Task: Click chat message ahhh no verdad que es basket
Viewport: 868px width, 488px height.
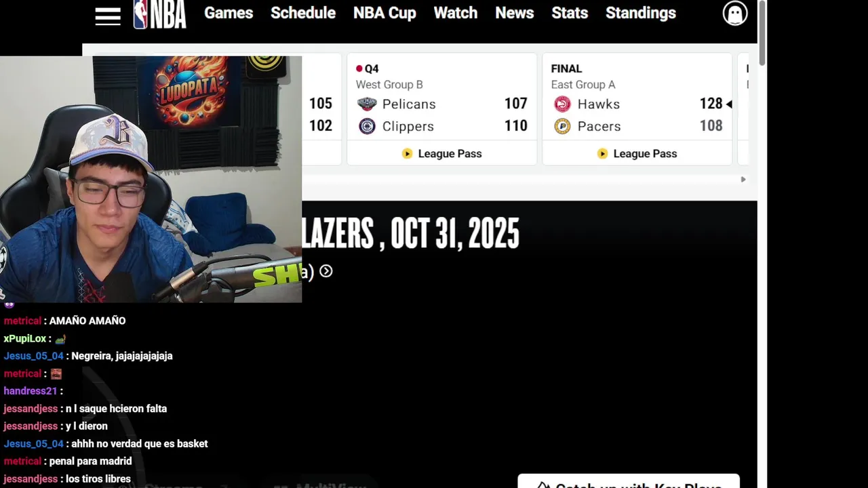Action: 140,444
